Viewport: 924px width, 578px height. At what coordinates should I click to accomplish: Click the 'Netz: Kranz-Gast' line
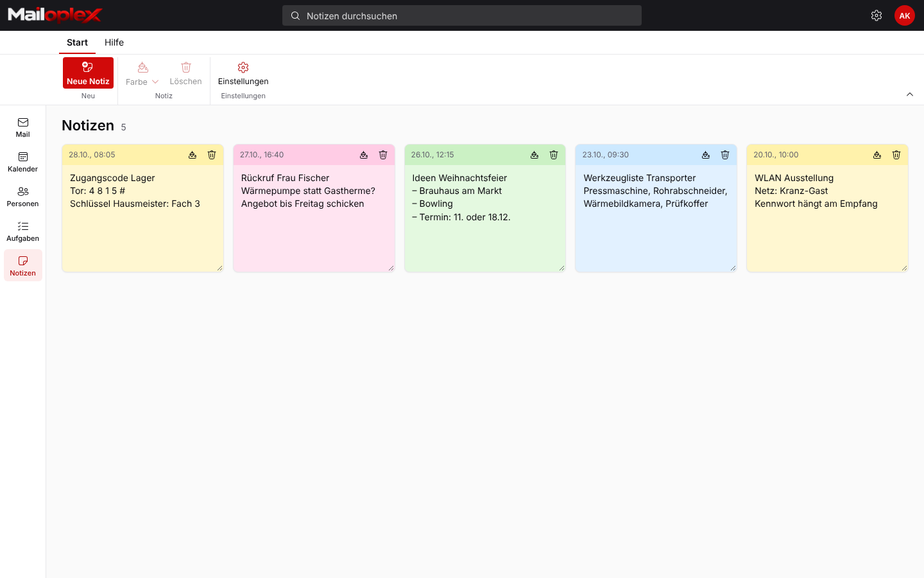(791, 191)
